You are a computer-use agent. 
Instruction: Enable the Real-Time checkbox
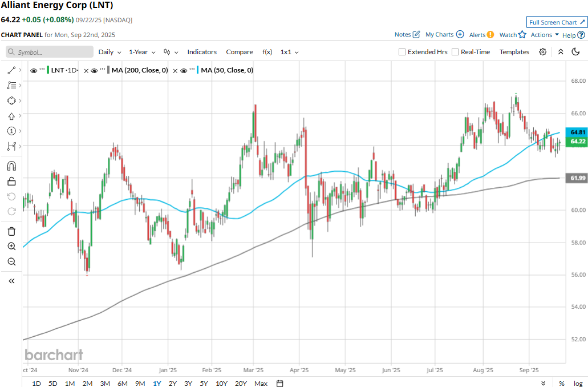pos(455,52)
